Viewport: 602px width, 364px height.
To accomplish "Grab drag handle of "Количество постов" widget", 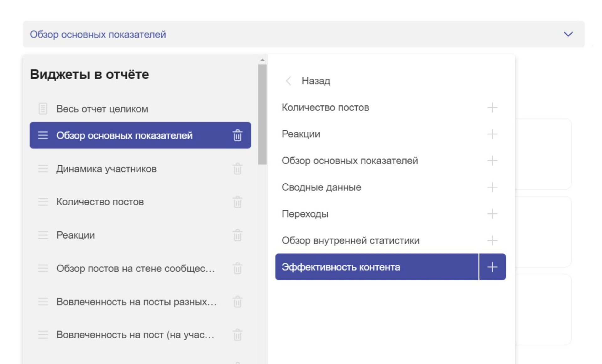I will (x=43, y=202).
